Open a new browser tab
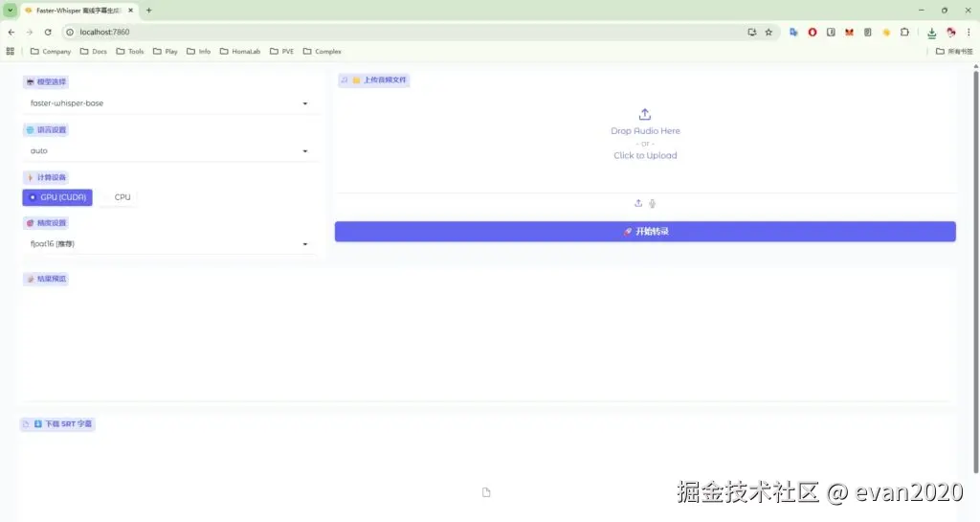Image resolution: width=980 pixels, height=522 pixels. pyautogui.click(x=148, y=10)
